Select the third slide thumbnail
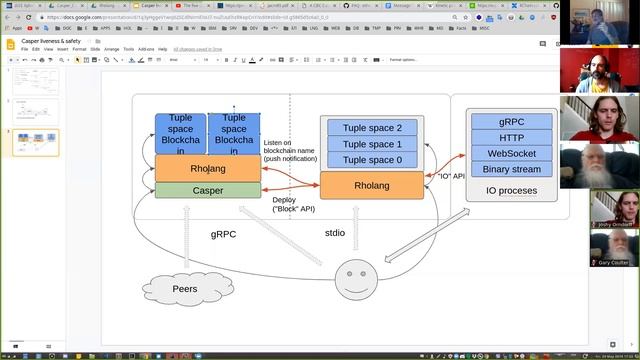This screenshot has width=640, height=360. (36, 142)
